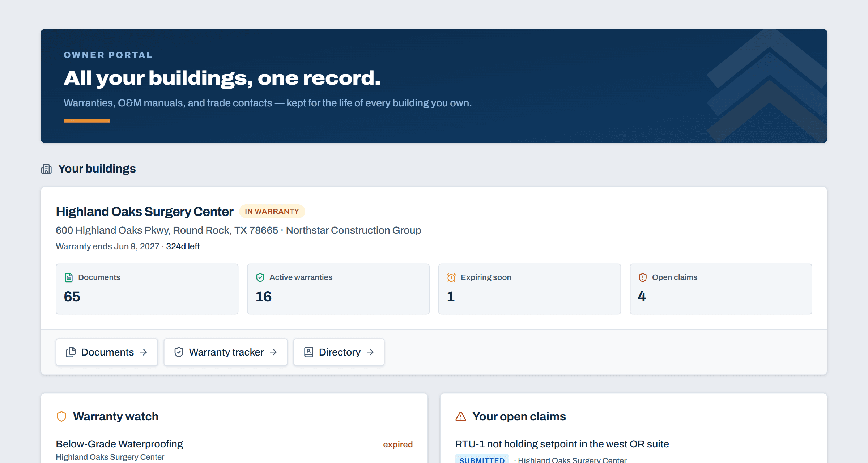The width and height of the screenshot is (868, 463).
Task: Click the All your buildings, one record headline
Action: tap(222, 78)
